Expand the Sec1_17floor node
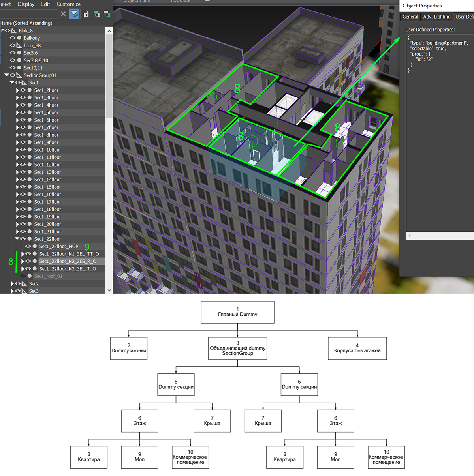 tap(17, 202)
